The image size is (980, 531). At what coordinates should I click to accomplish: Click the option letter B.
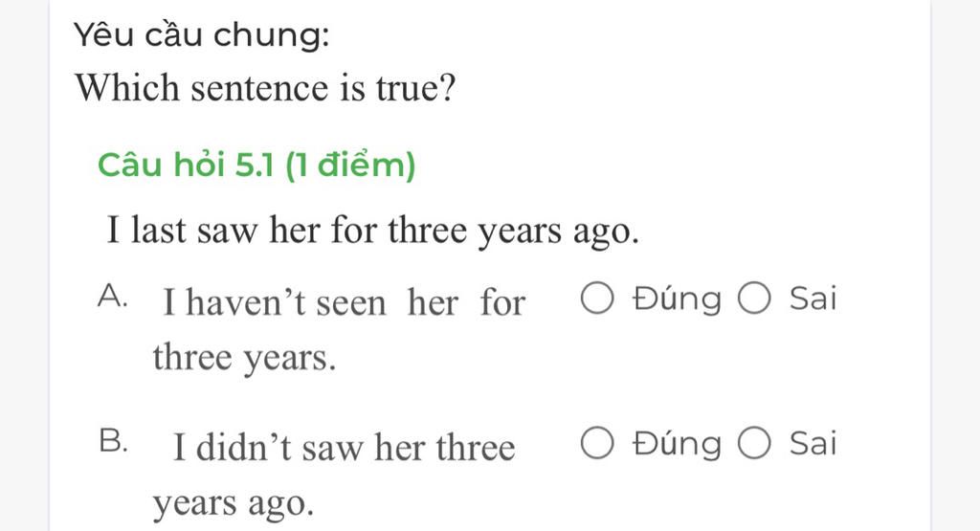click(113, 442)
